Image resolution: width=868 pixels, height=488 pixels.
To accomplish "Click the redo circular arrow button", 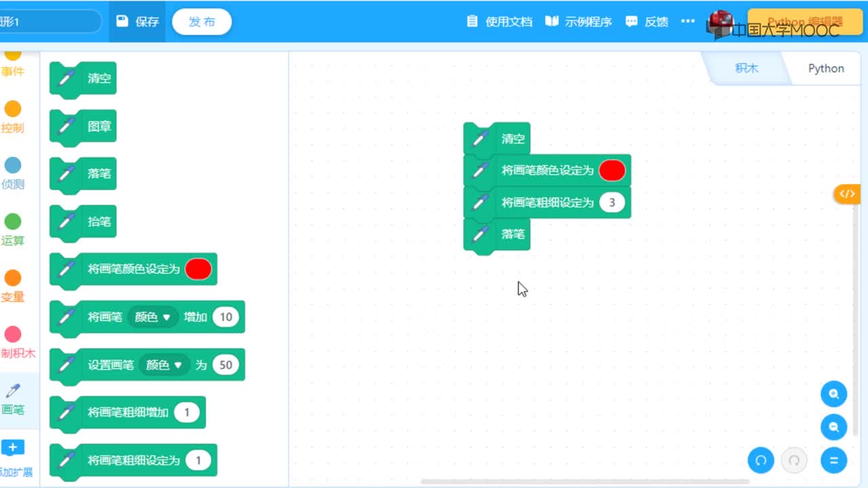I will click(x=794, y=461).
